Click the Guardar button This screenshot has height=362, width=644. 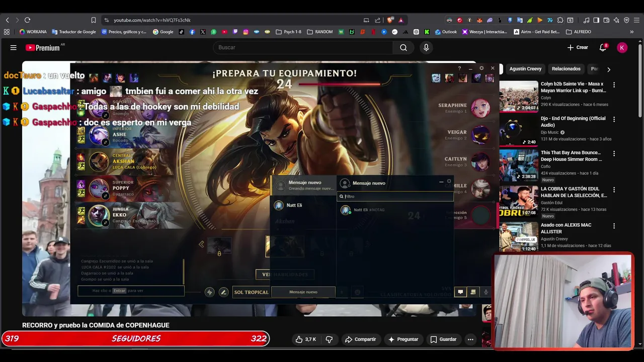443,339
